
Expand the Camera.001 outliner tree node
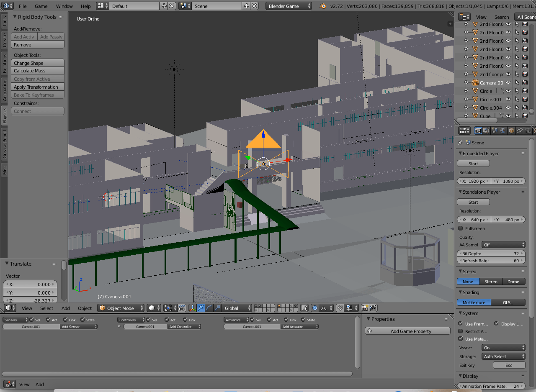click(466, 83)
